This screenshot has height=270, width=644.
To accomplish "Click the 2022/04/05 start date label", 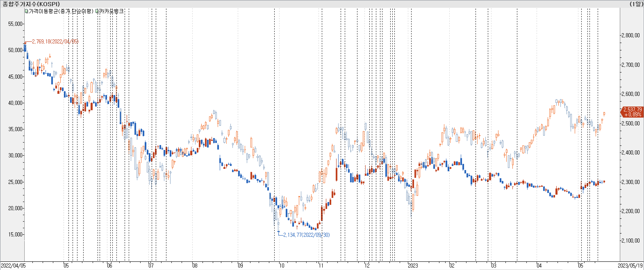I will tap(13, 265).
